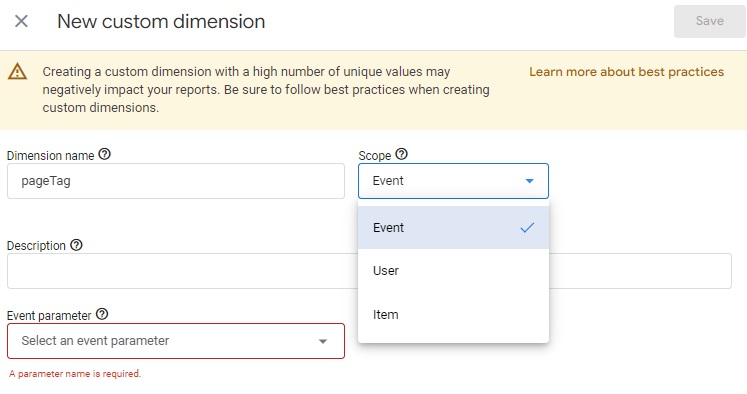Choose User option in Scope list

click(x=453, y=271)
